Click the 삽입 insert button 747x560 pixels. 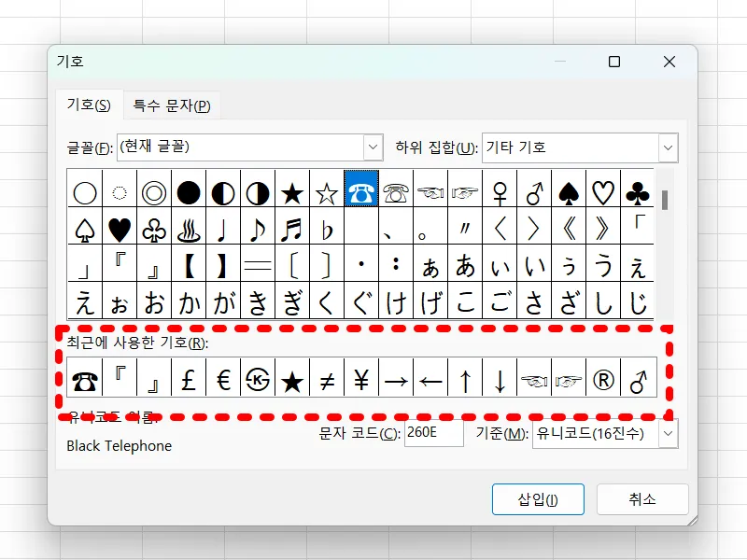(538, 499)
